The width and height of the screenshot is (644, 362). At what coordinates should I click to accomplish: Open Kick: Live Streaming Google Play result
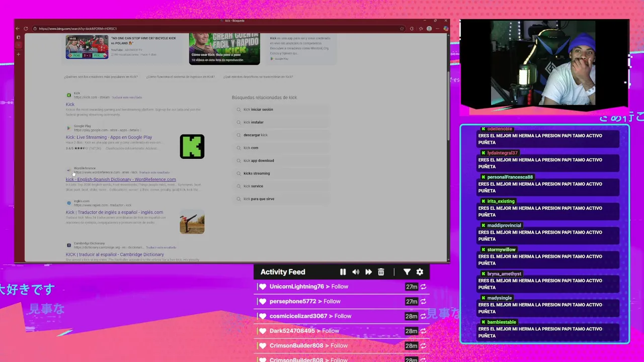click(x=109, y=137)
